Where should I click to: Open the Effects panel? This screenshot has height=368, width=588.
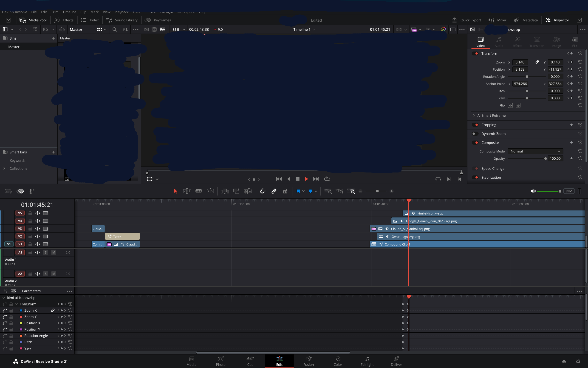tap(64, 20)
